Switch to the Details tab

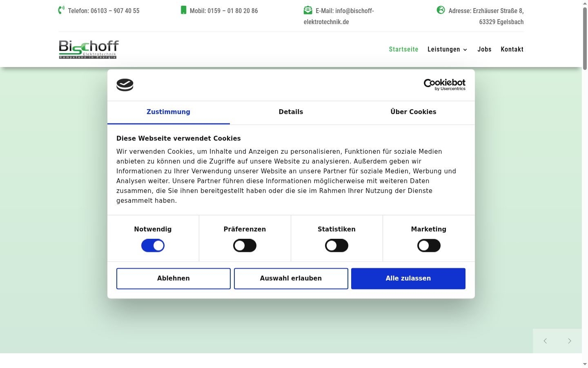[x=291, y=112]
